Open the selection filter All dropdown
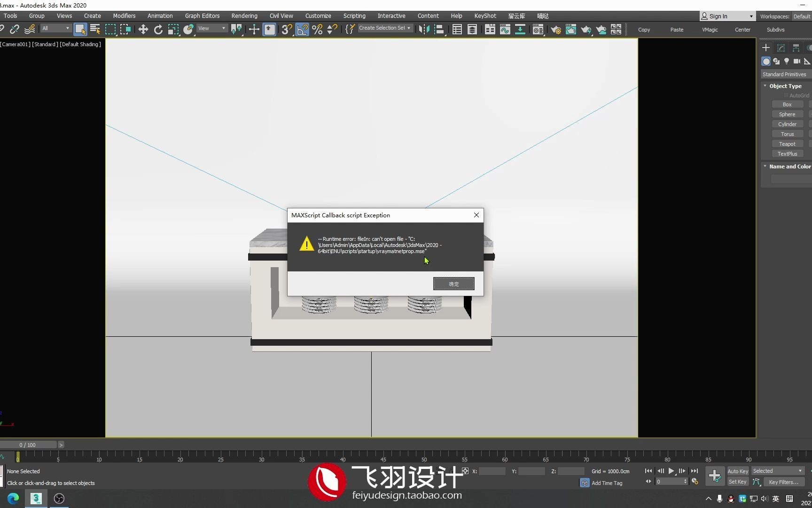 pos(55,28)
